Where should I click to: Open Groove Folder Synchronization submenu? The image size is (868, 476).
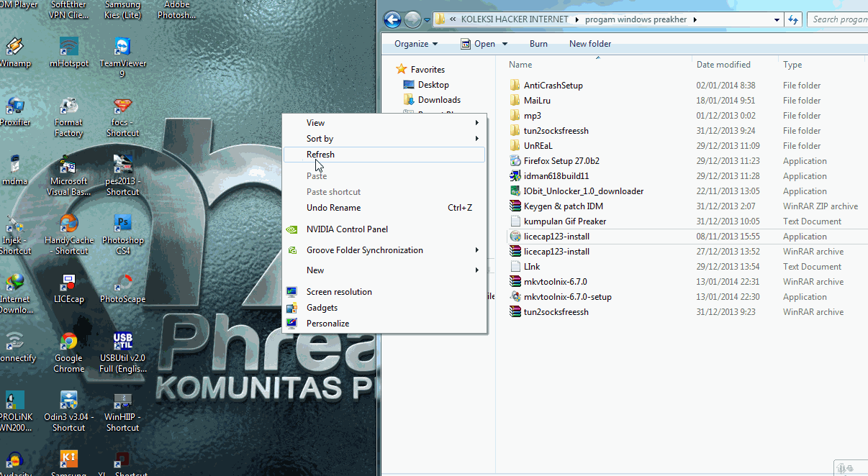(384, 250)
